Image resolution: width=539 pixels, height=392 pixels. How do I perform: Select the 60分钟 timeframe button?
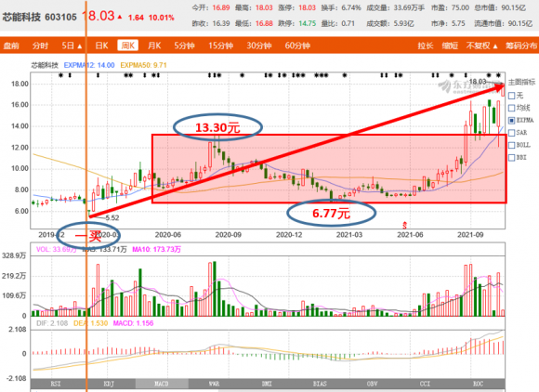pyautogui.click(x=297, y=46)
